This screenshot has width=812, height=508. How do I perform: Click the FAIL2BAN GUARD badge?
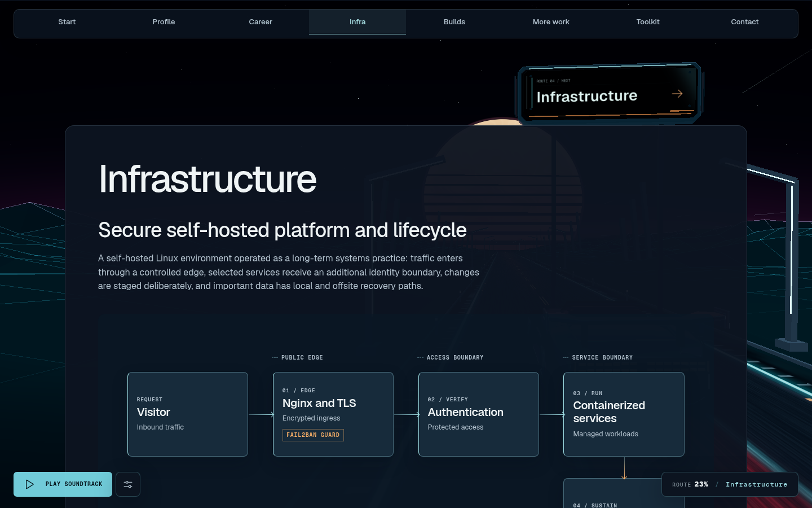click(x=313, y=435)
